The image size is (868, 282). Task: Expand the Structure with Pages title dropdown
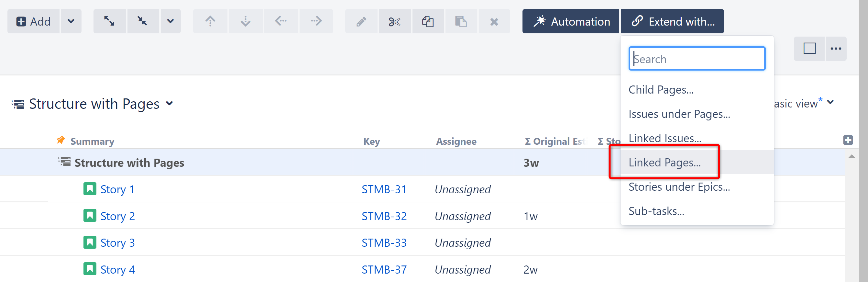pyautogui.click(x=170, y=103)
